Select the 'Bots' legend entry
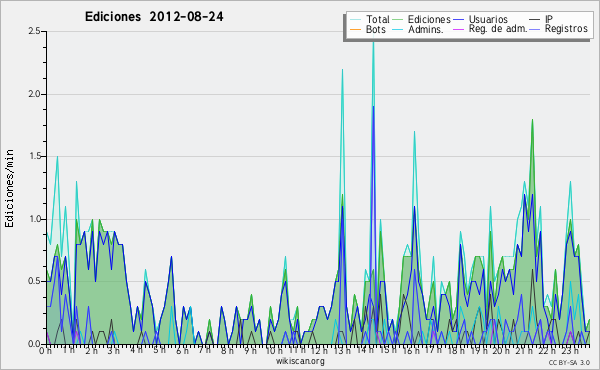Image resolution: width=600 pixels, height=370 pixels. (375, 29)
